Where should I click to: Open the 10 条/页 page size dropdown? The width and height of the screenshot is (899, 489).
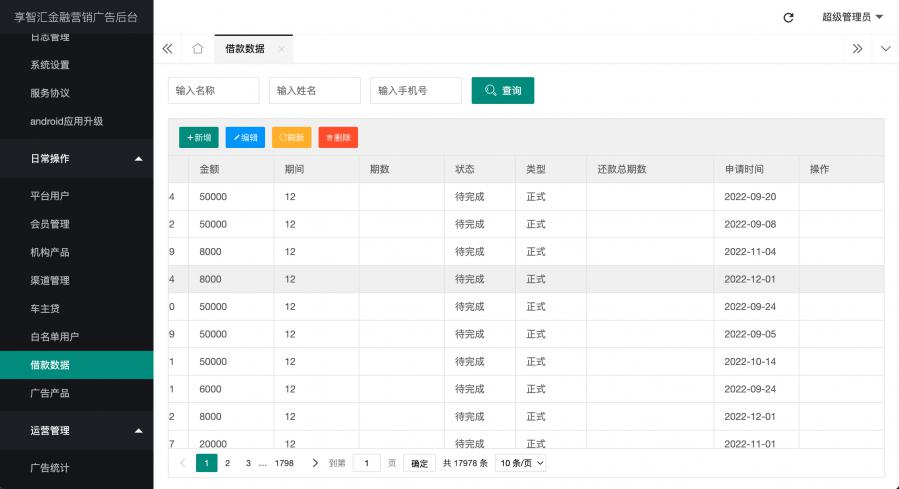tap(521, 463)
